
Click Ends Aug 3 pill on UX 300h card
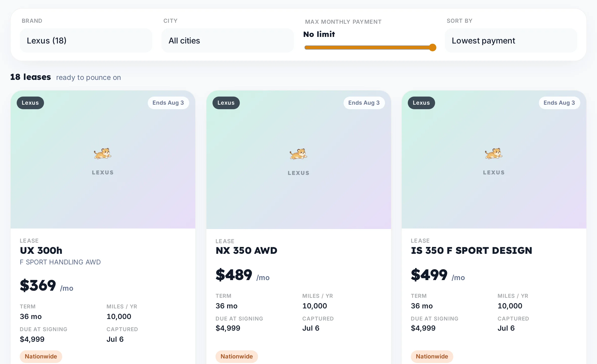pyautogui.click(x=168, y=103)
